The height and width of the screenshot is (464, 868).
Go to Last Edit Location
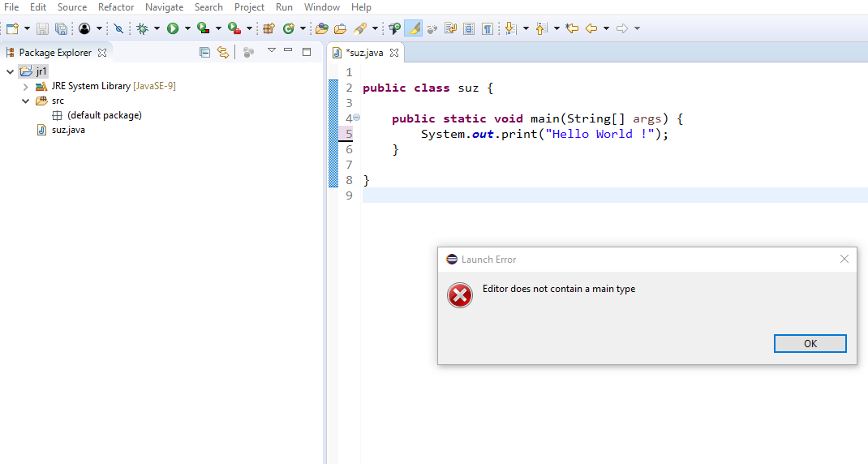pos(572,28)
